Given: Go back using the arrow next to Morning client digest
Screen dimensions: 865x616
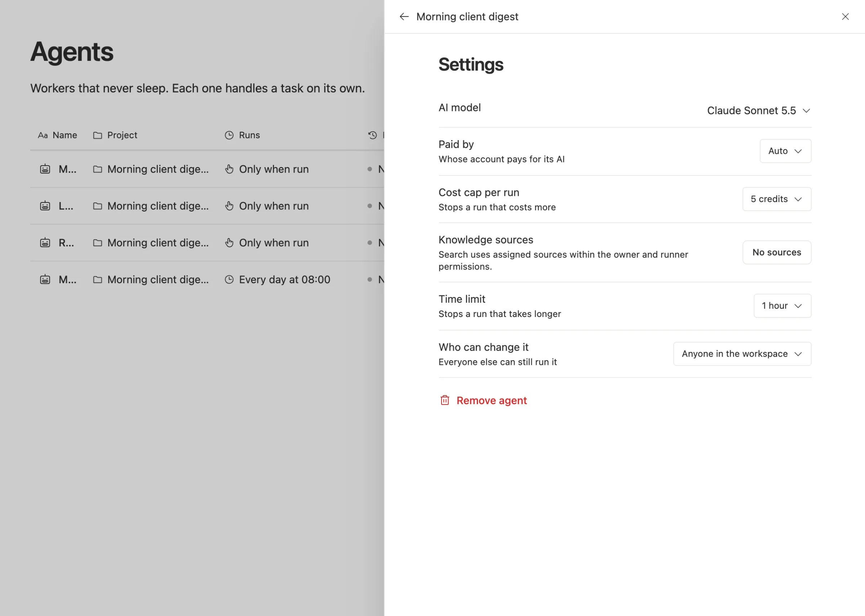Looking at the screenshot, I should (404, 17).
